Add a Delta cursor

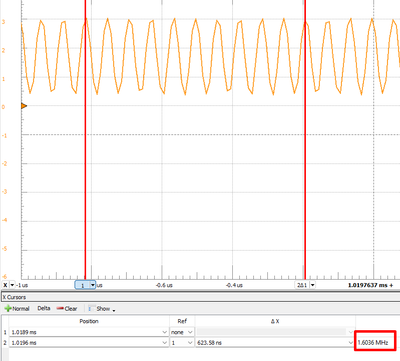point(44,309)
